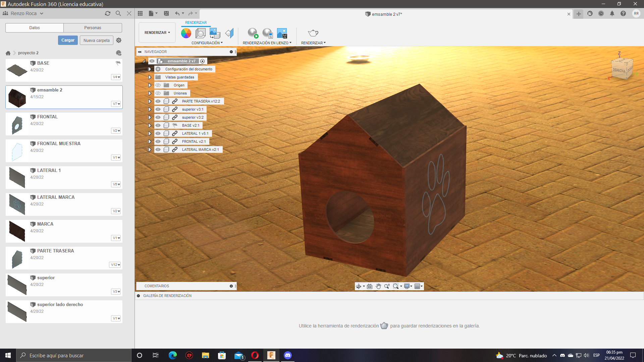Image resolution: width=644 pixels, height=362 pixels.
Task: Open the RENDERIZAR workspace dropdown
Action: [x=157, y=33]
